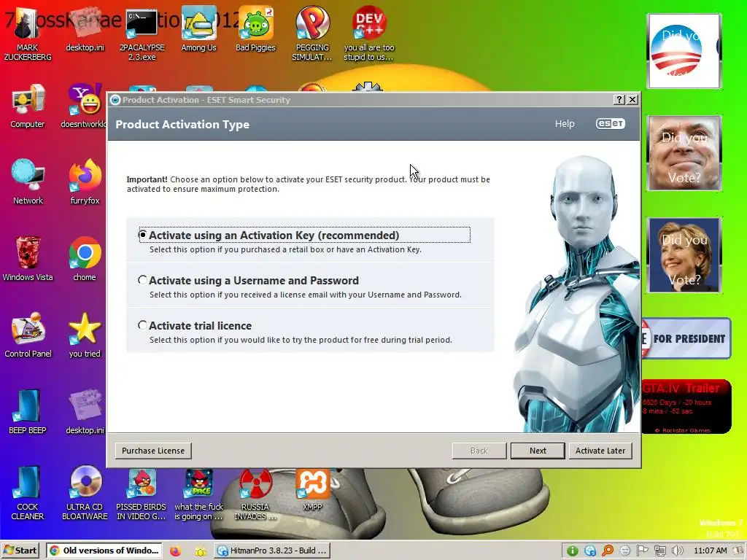Click the volume speaker tray icon
Image resolution: width=747 pixels, height=560 pixels.
click(x=677, y=551)
